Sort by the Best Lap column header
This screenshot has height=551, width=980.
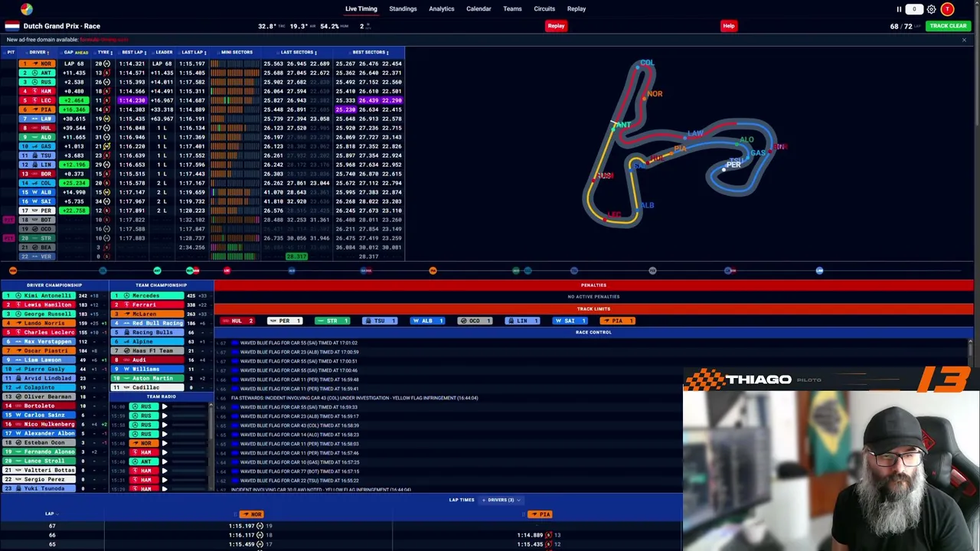[133, 52]
